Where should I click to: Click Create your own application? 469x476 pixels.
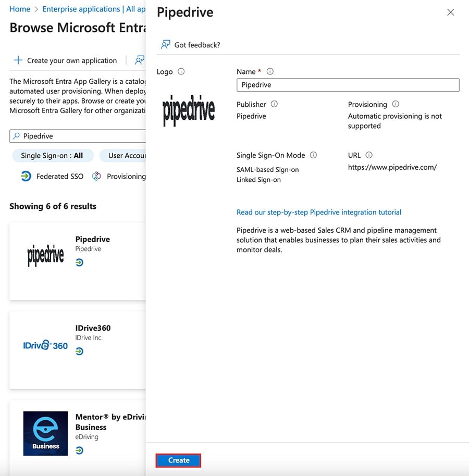point(71,60)
